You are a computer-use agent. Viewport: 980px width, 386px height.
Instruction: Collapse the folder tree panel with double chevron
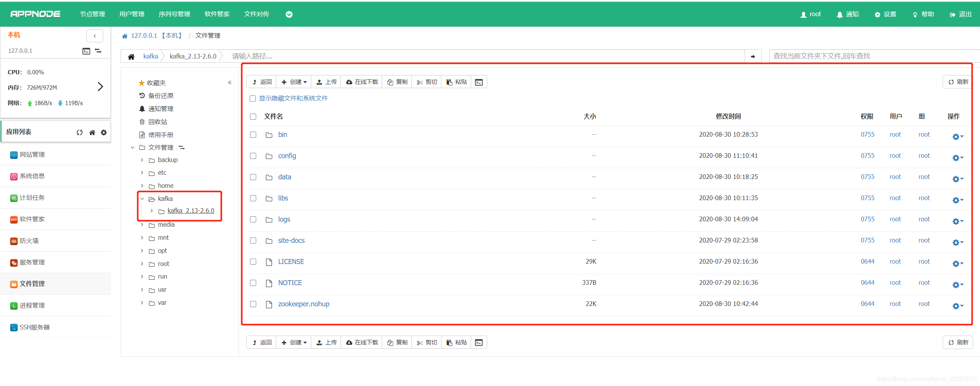pos(230,82)
